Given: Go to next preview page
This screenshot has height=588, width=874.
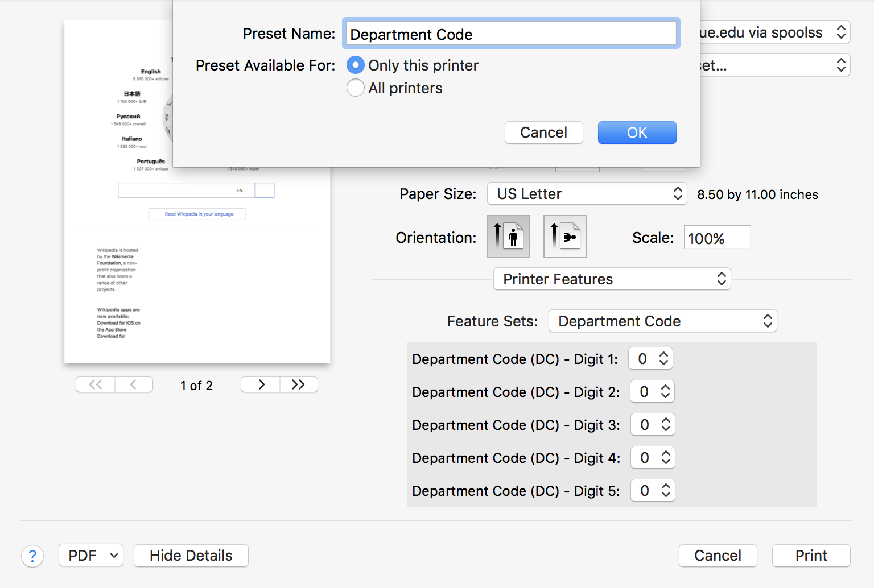Looking at the screenshot, I should [x=261, y=385].
